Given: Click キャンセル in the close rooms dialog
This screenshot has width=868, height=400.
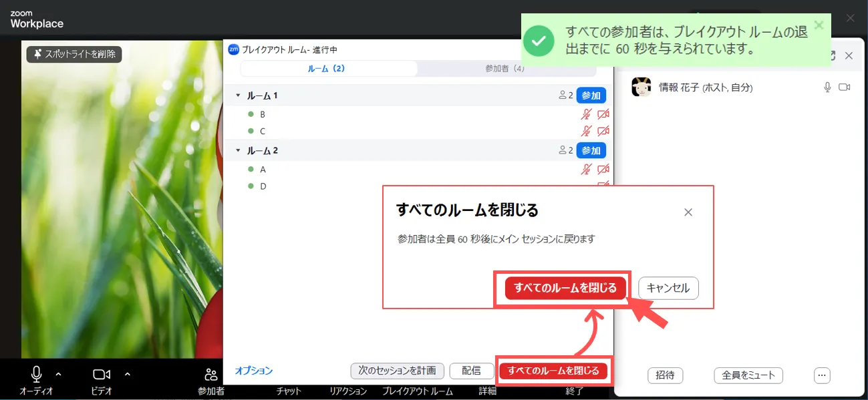Looking at the screenshot, I should [668, 288].
